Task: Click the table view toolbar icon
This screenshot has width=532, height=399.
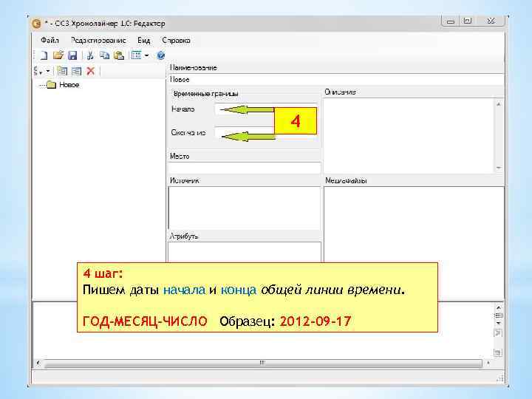Action: tap(137, 55)
